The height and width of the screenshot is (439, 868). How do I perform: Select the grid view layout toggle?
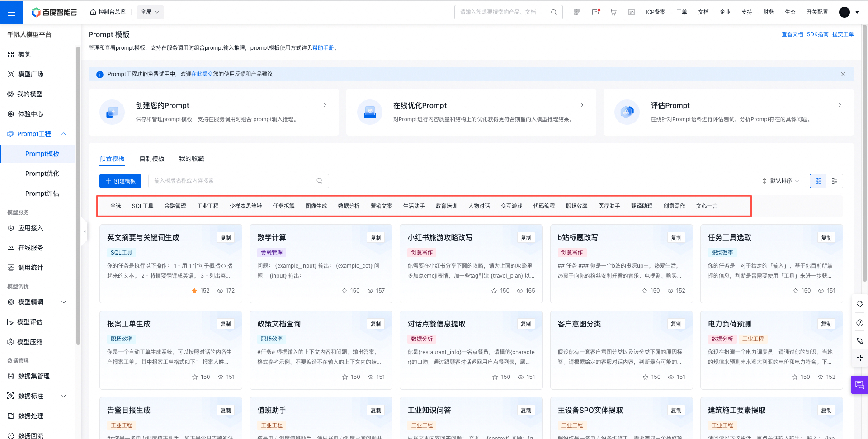click(x=818, y=180)
